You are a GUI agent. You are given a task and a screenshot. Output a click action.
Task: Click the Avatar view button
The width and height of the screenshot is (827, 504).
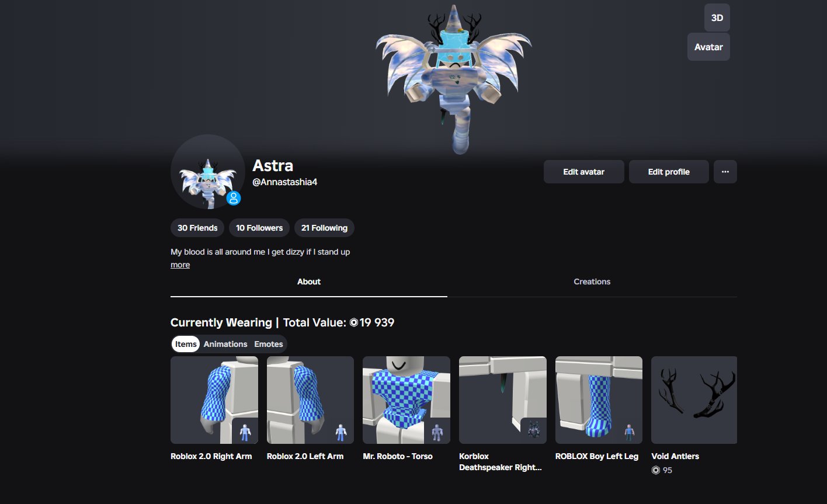tap(708, 47)
